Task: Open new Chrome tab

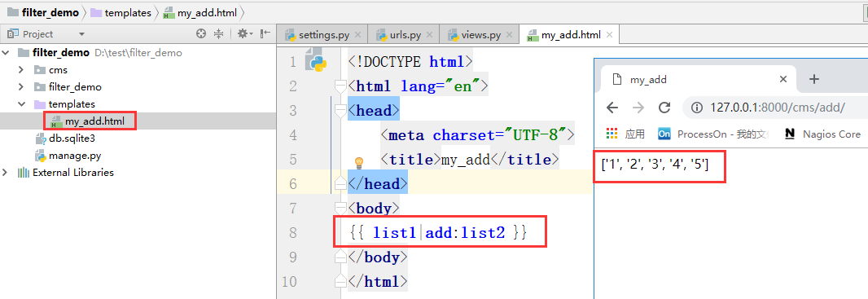Action: [813, 79]
